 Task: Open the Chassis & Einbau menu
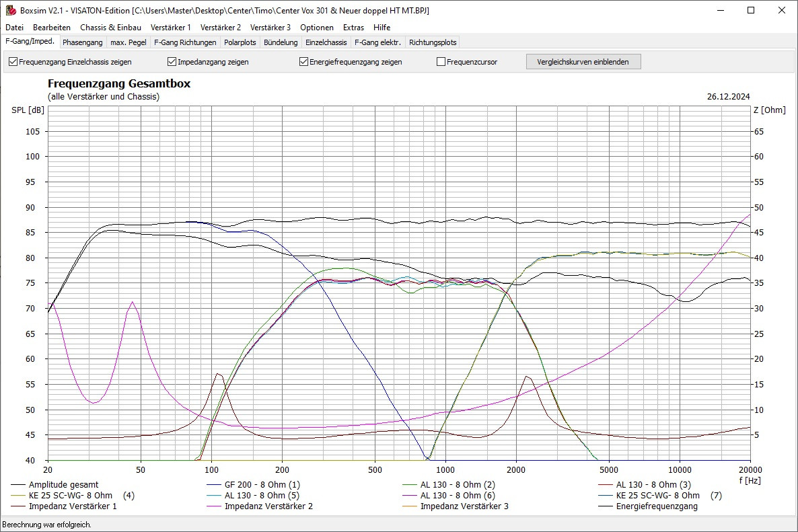(x=110, y=28)
